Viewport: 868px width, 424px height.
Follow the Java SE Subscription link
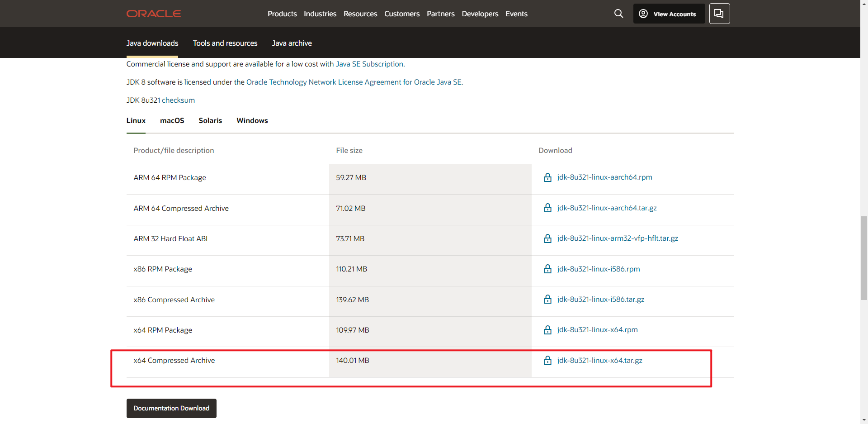[369, 64]
